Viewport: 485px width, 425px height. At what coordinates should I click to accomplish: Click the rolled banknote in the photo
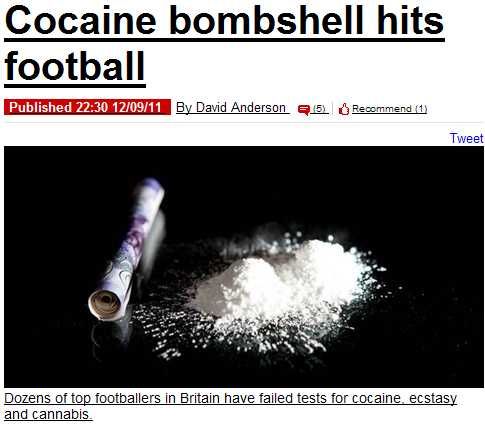[127, 249]
